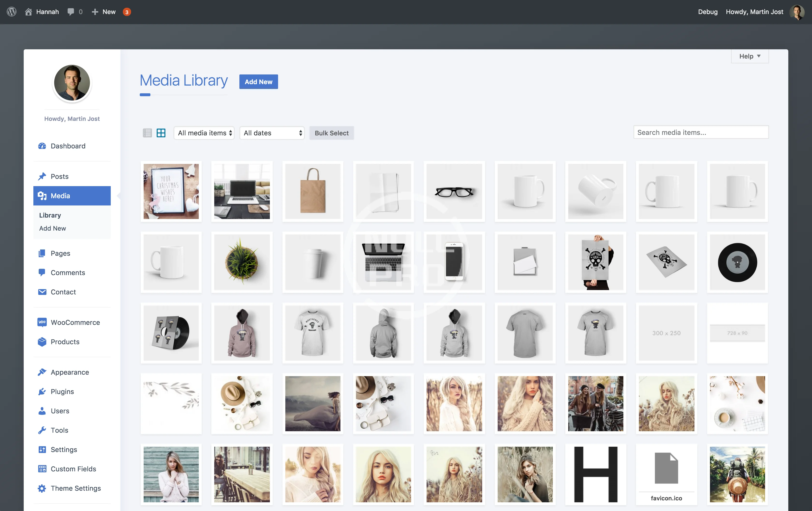
Task: Open the comments bubble icon in admin bar
Action: tap(70, 12)
